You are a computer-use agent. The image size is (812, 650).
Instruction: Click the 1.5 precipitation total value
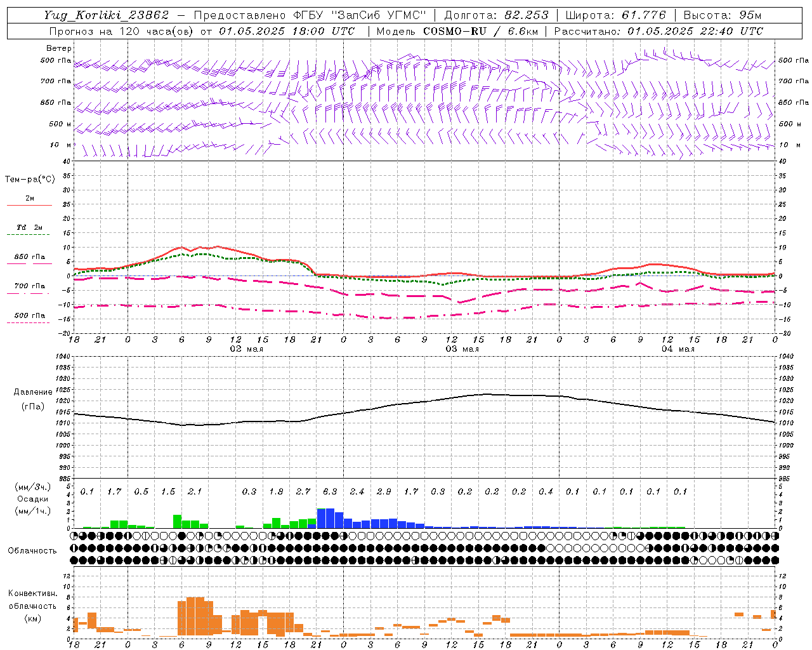tap(168, 491)
